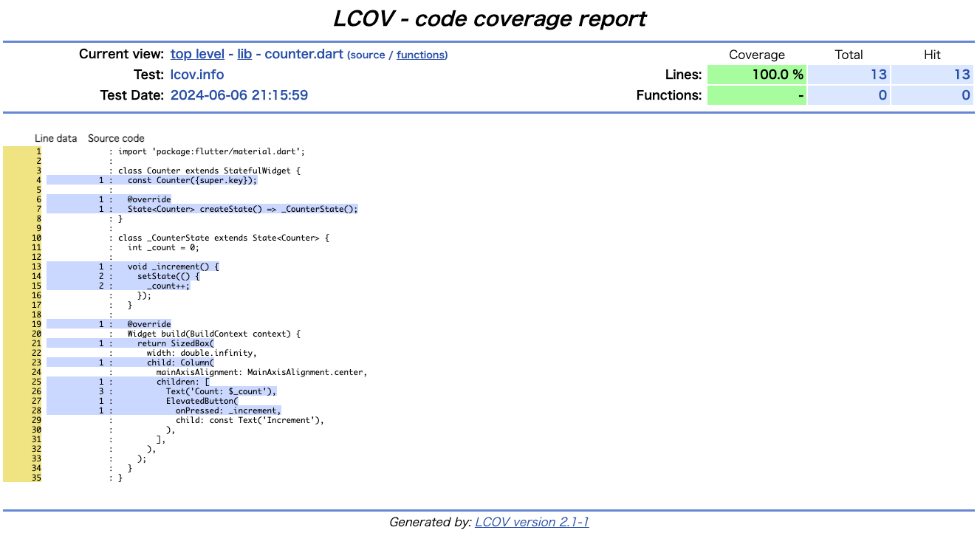Click the 100.0 % lines coverage cell
Screen dimensions: 980x533
tap(756, 75)
